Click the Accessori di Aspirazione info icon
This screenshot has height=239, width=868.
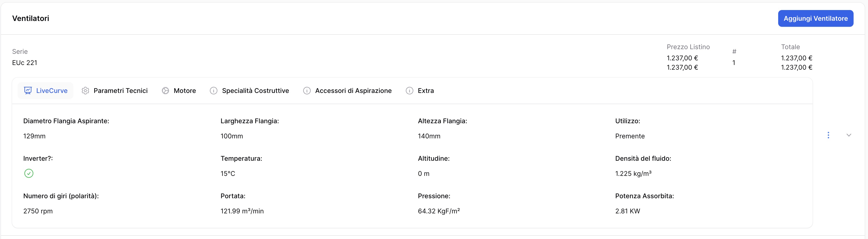(307, 91)
